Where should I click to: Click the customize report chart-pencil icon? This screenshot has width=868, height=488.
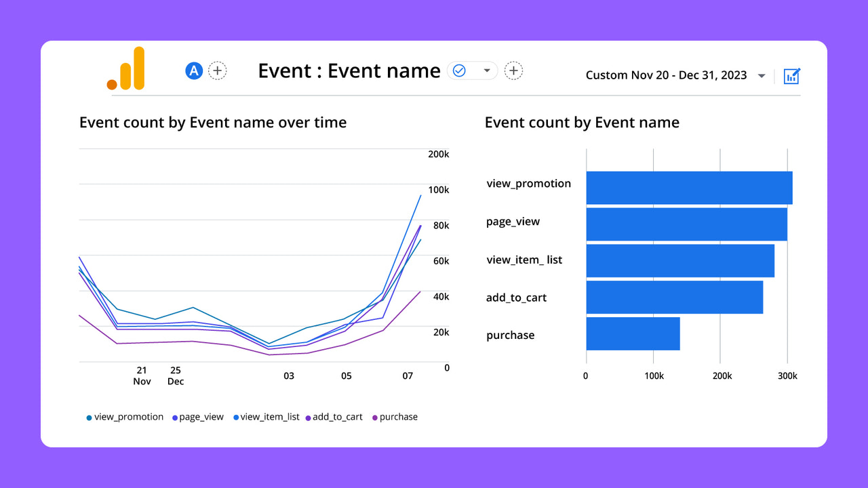click(x=791, y=75)
